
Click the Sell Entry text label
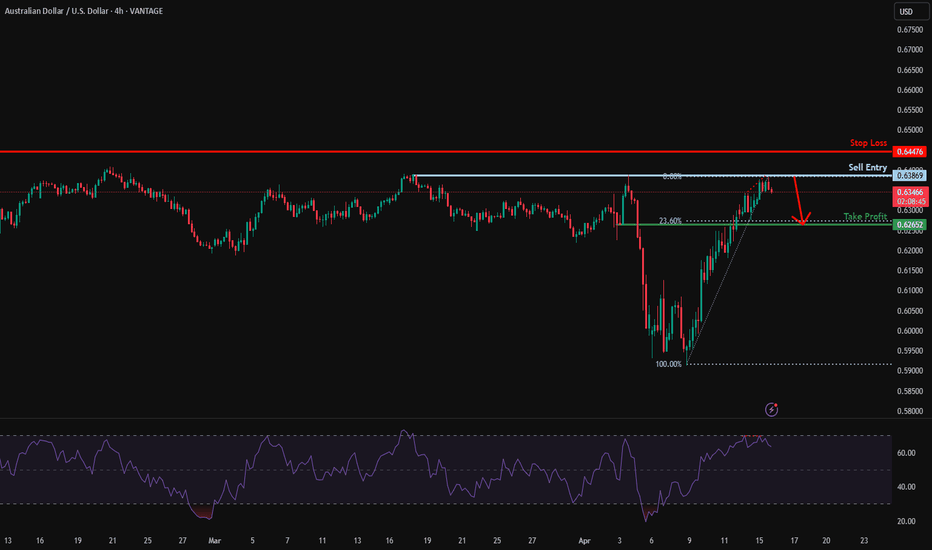tap(867, 167)
